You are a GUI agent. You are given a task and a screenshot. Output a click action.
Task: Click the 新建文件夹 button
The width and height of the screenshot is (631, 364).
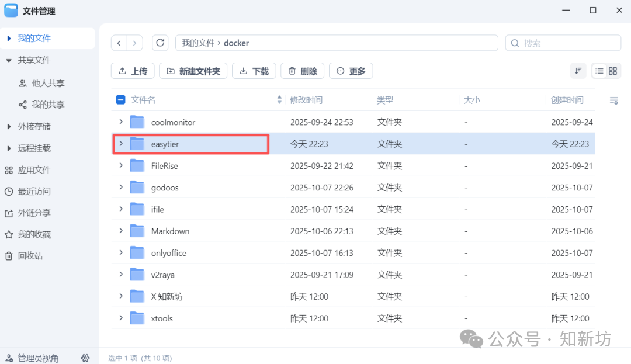pyautogui.click(x=193, y=71)
